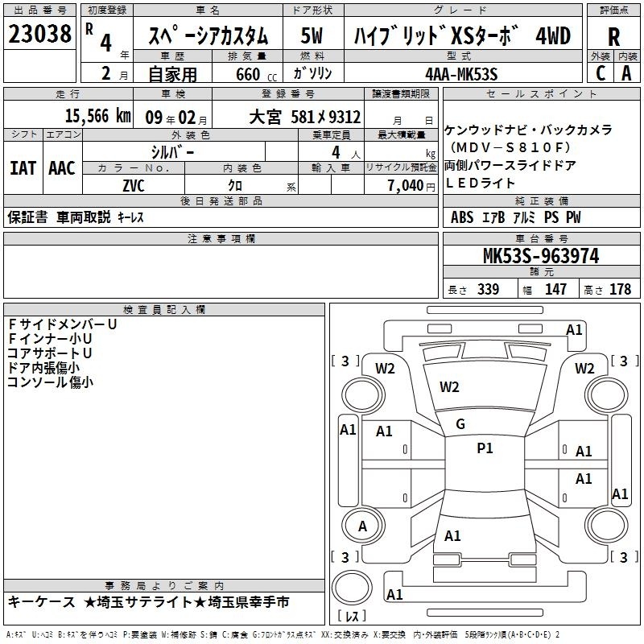Viewport: 644px width, 644px height.
Task: Select the chassis number MK53S-963974
Action: [540, 256]
